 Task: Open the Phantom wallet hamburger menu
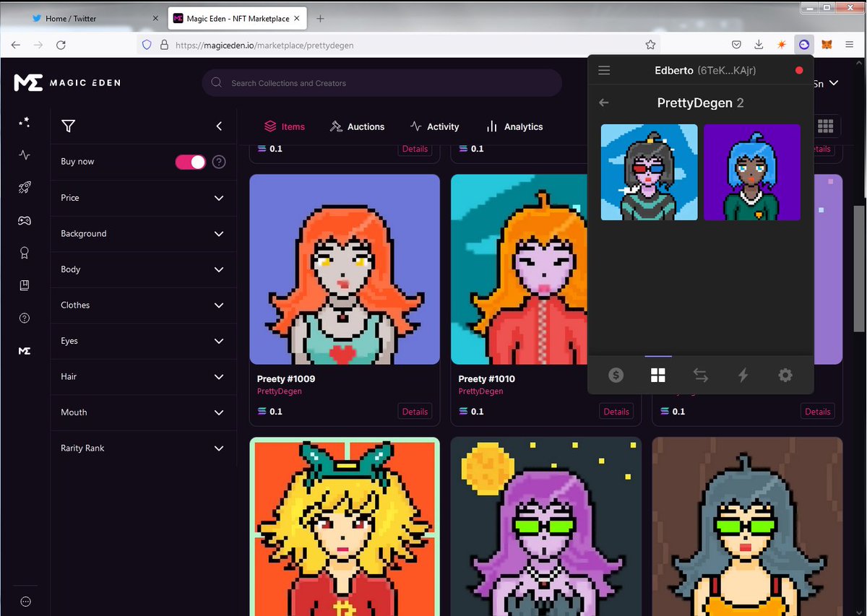[605, 70]
